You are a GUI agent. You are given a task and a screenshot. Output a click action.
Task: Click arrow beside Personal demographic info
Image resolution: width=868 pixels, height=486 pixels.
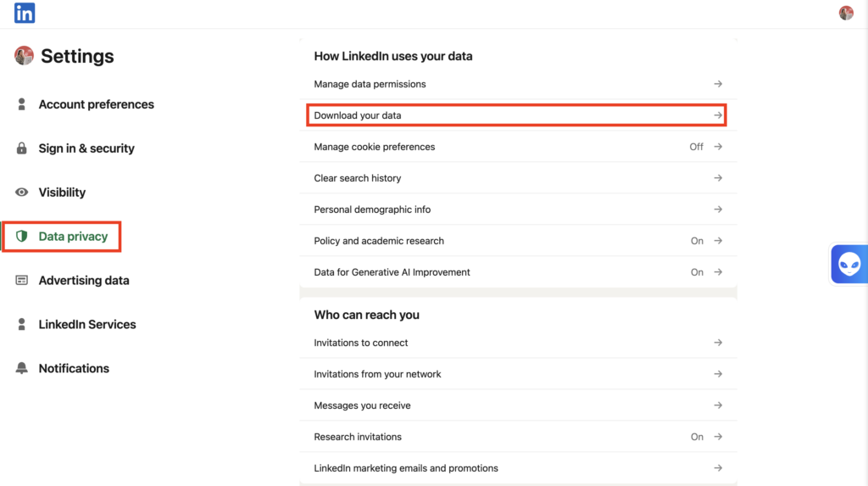pyautogui.click(x=718, y=209)
